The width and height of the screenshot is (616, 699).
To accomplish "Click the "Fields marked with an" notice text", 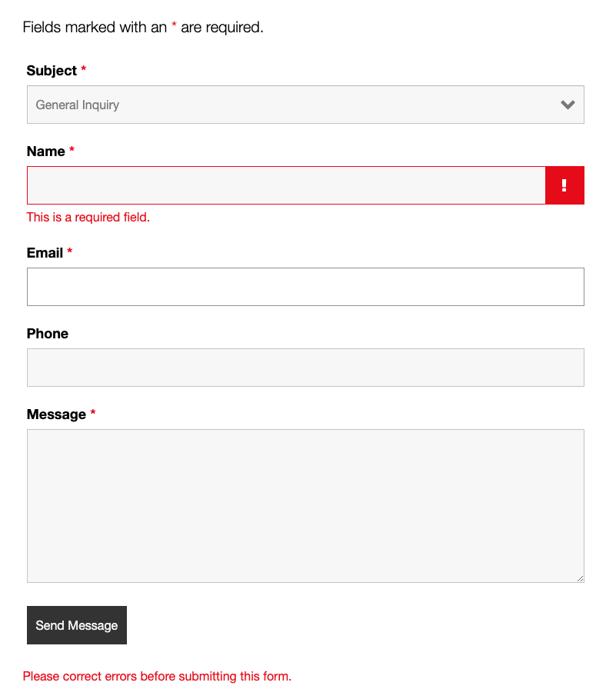I will [x=95, y=27].
